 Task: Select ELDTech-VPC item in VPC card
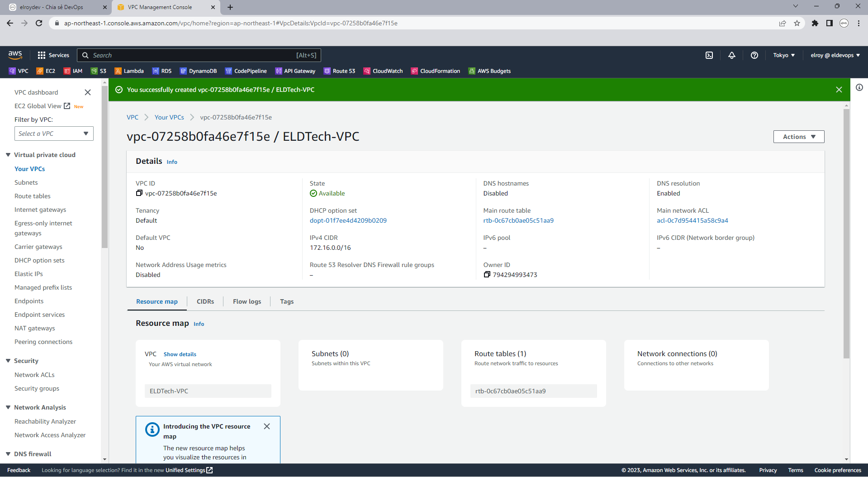tap(208, 391)
